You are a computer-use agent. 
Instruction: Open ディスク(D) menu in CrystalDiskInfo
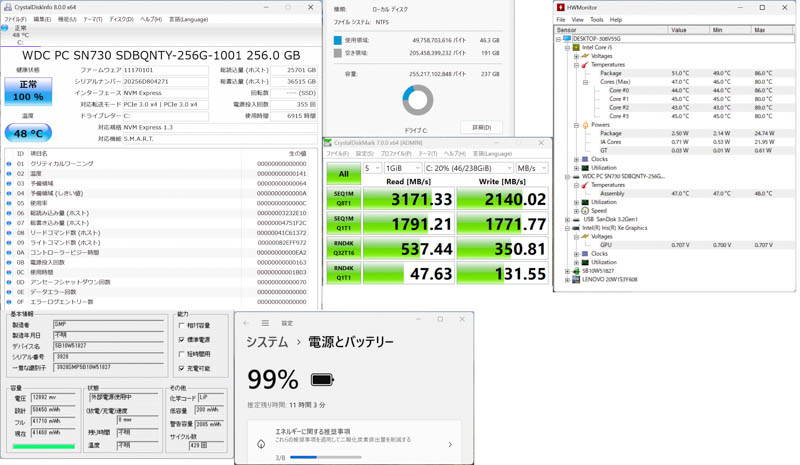pyautogui.click(x=121, y=19)
